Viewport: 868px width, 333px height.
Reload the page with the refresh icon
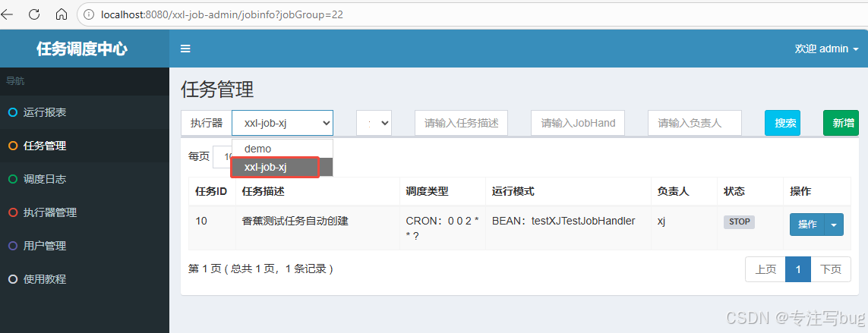click(x=34, y=14)
